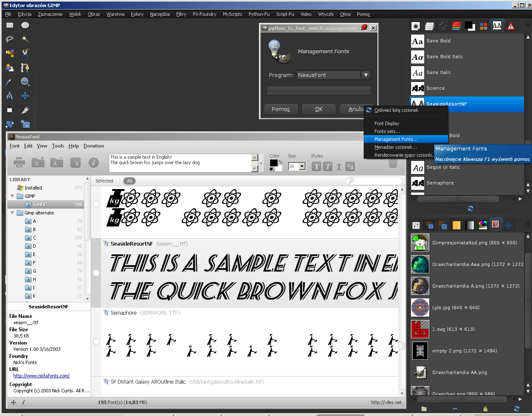This screenshot has height=416, width=532.
Task: Select the Fuzzy Select magic wand tool
Action: click(25, 39)
